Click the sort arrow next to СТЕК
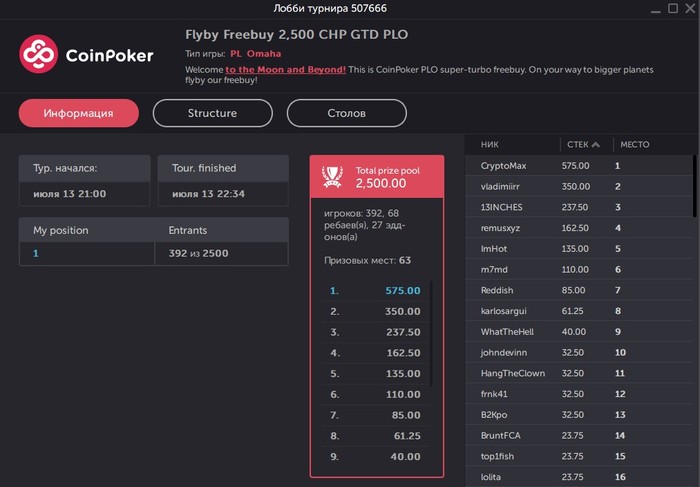The height and width of the screenshot is (487, 700). [597, 145]
